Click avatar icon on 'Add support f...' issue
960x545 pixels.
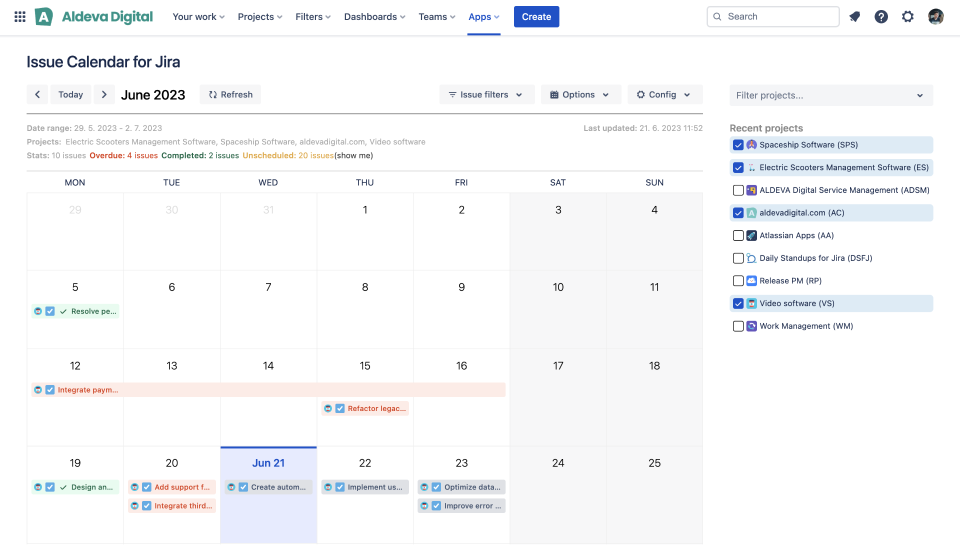tap(135, 487)
